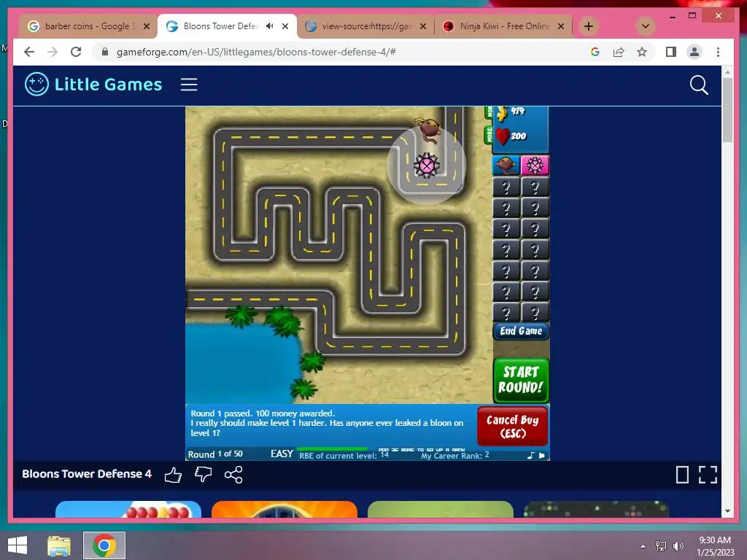Viewport: 747px width, 560px height.
Task: Click the End Game button
Action: pyautogui.click(x=521, y=331)
